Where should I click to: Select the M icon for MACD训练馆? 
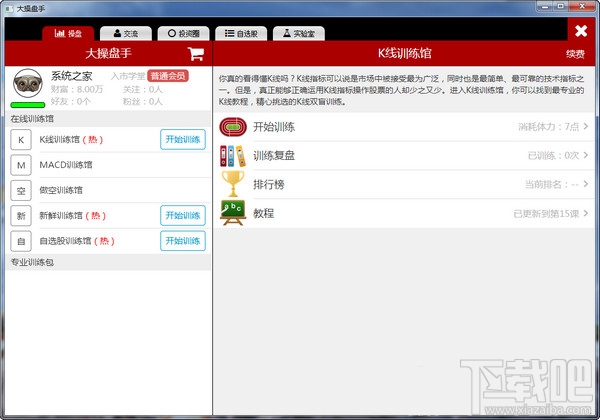[21, 165]
